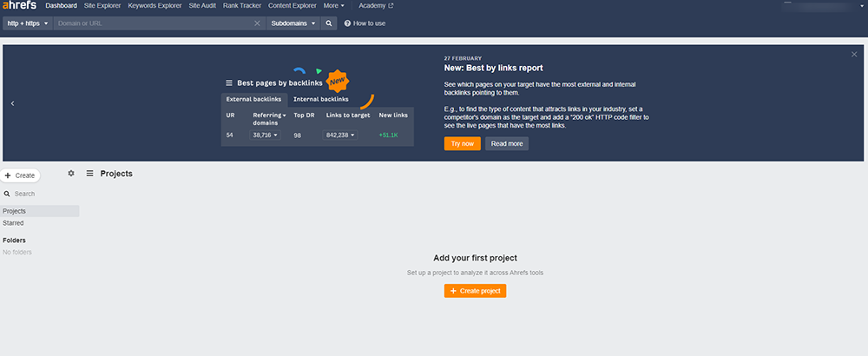
Task: Open the Subdomains mode dropdown
Action: point(293,23)
